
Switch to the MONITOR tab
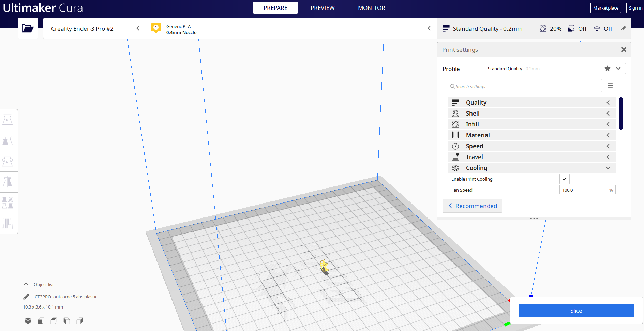[x=371, y=8]
